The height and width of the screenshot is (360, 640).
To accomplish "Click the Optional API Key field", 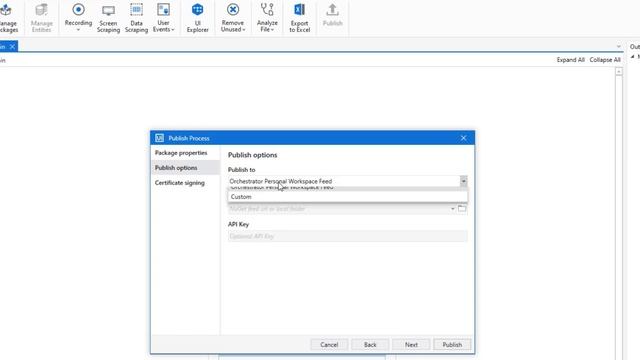I will 347,236.
